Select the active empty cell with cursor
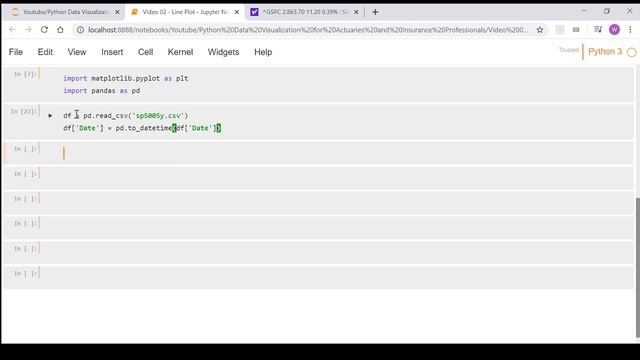640x360 pixels. [318, 153]
